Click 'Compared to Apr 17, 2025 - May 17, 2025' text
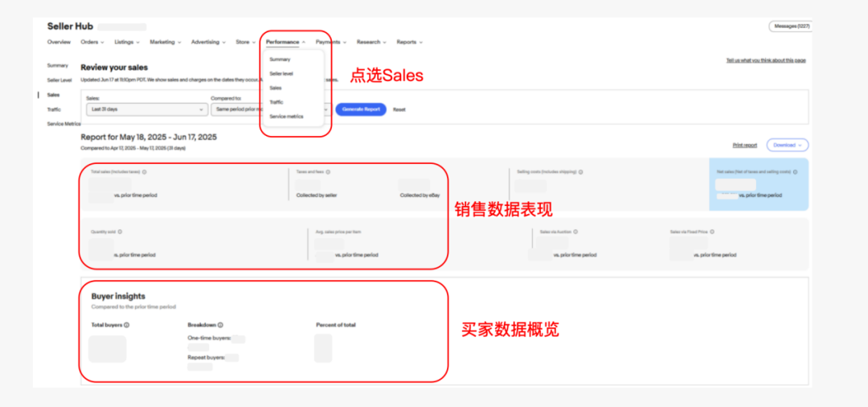The width and height of the screenshot is (868, 407). 133,149
